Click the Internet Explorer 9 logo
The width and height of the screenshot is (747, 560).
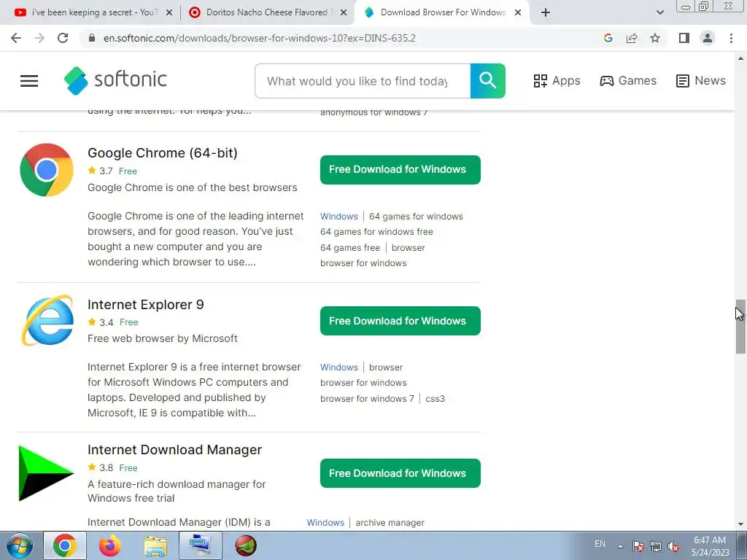[47, 321]
